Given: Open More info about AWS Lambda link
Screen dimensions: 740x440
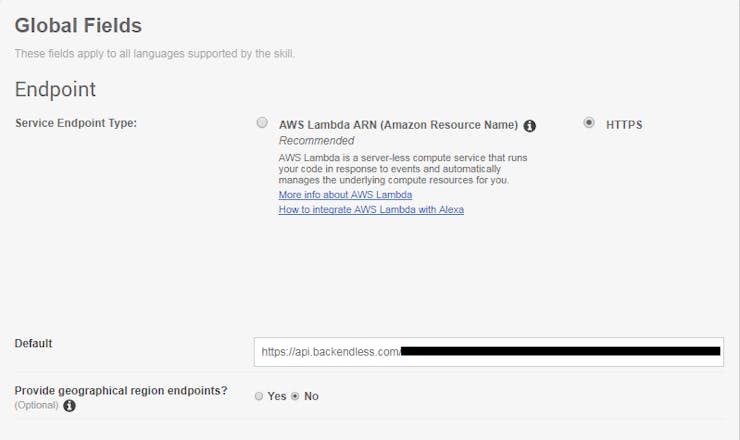Looking at the screenshot, I should click(x=345, y=195).
